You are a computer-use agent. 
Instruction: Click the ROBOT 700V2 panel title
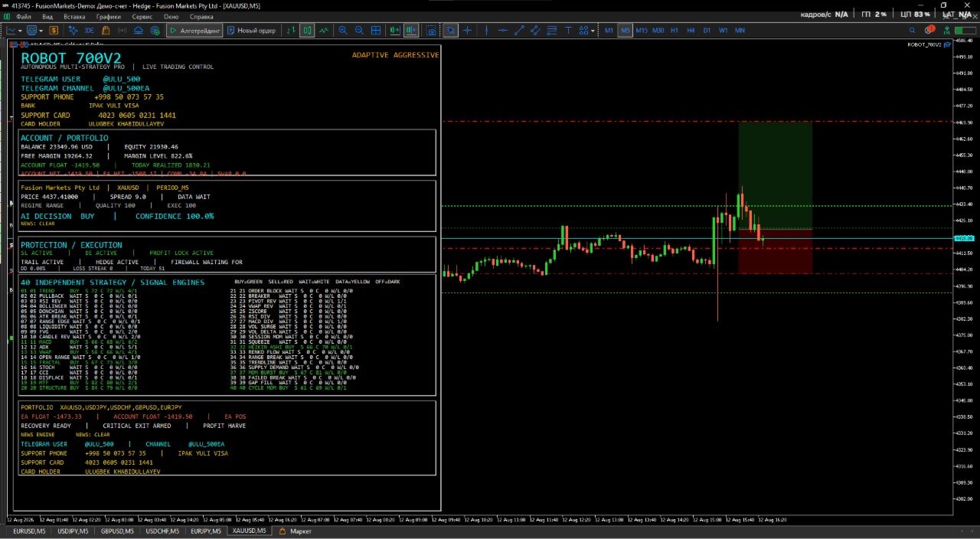[x=70, y=57]
